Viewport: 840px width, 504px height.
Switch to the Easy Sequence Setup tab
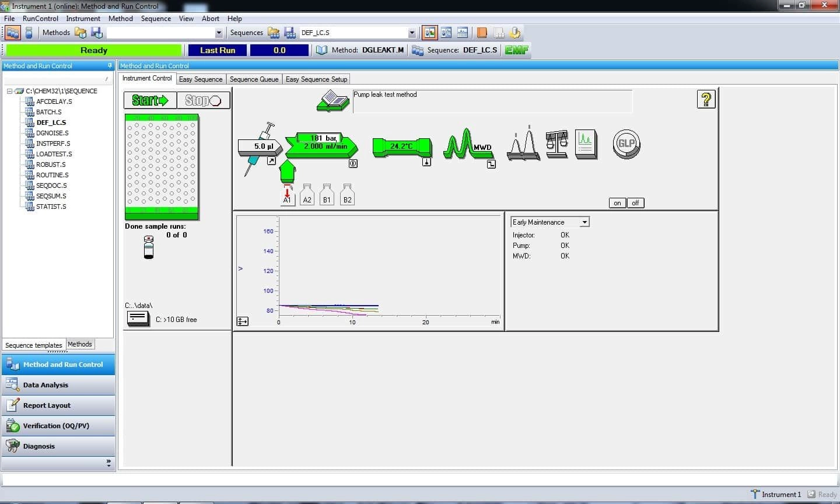click(x=316, y=79)
